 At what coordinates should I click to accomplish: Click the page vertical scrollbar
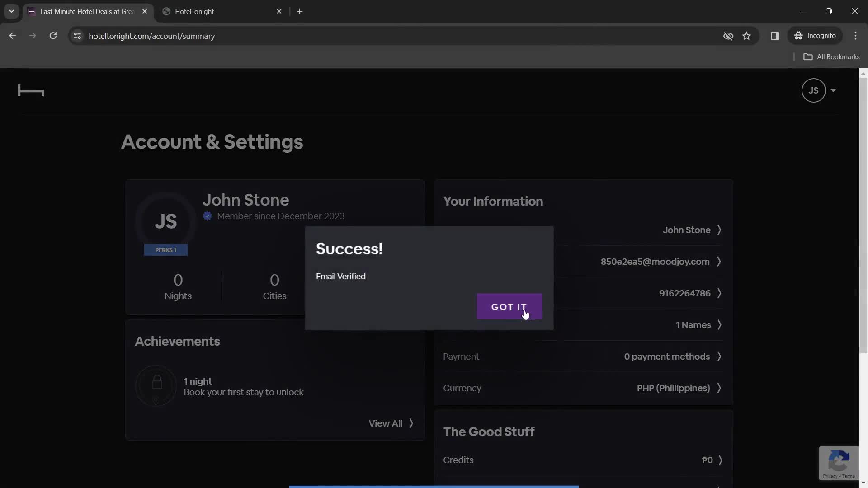863,215
